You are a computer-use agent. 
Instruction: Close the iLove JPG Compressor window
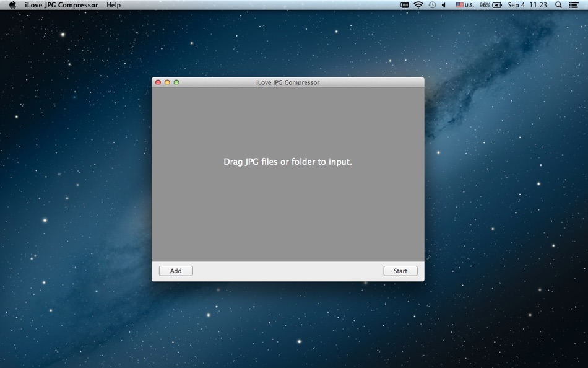click(x=158, y=82)
